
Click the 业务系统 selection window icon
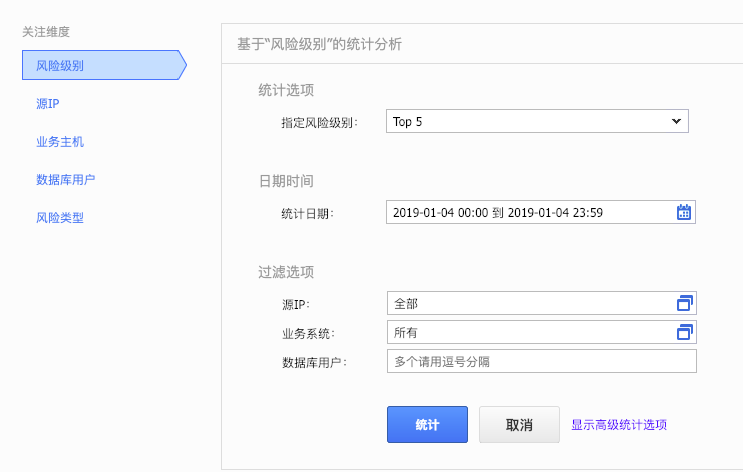pos(685,332)
